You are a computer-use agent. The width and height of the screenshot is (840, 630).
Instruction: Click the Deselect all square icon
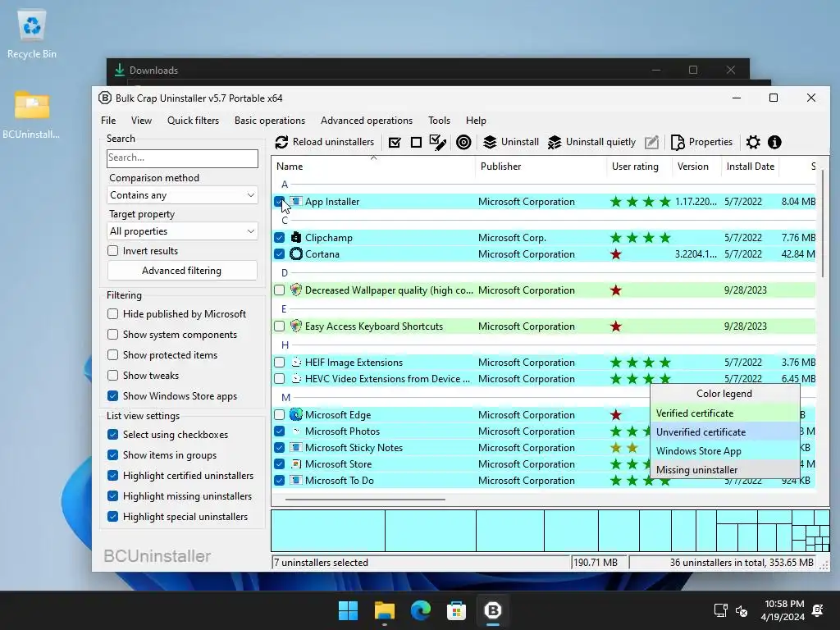pyautogui.click(x=416, y=143)
